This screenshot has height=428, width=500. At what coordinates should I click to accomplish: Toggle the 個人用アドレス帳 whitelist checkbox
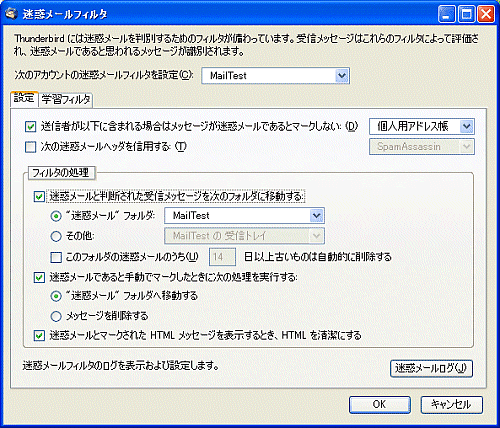[x=30, y=127]
